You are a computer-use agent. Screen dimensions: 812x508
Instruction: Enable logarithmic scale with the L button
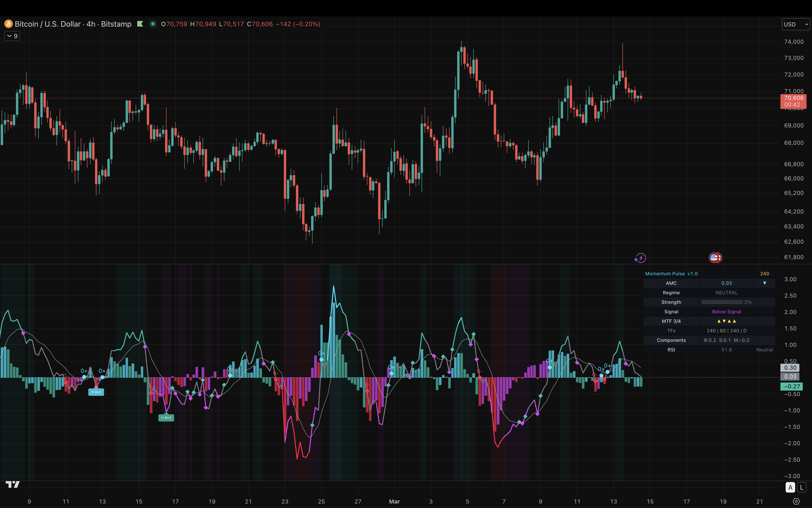click(x=802, y=487)
